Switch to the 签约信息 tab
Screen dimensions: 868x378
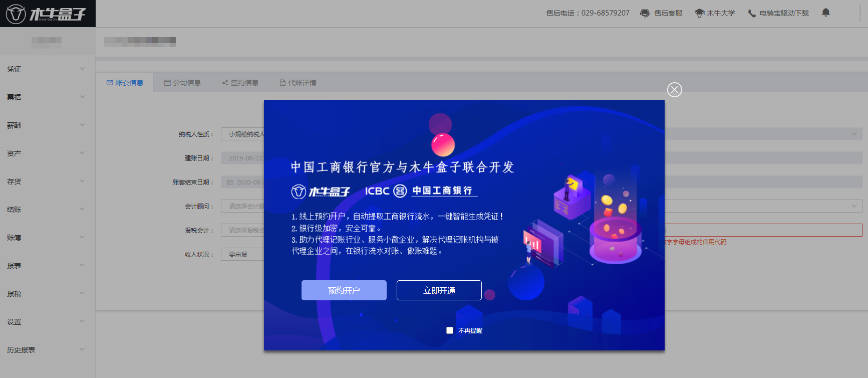(240, 83)
